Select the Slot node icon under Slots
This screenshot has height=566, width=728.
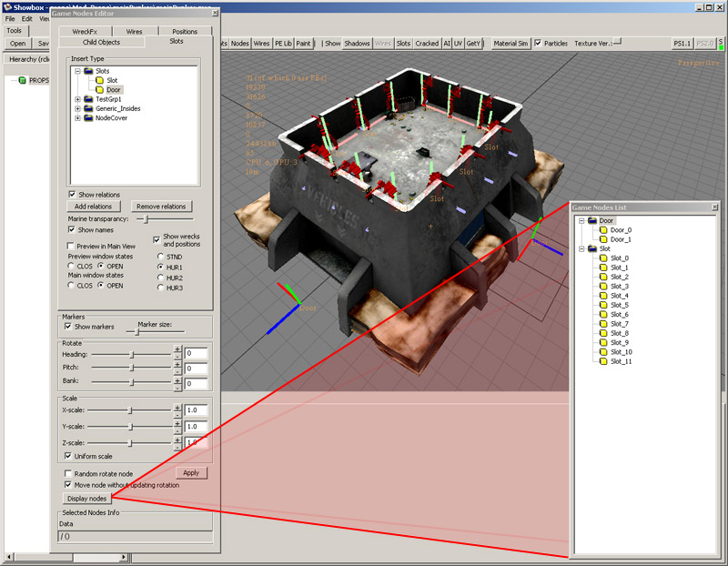click(x=99, y=80)
